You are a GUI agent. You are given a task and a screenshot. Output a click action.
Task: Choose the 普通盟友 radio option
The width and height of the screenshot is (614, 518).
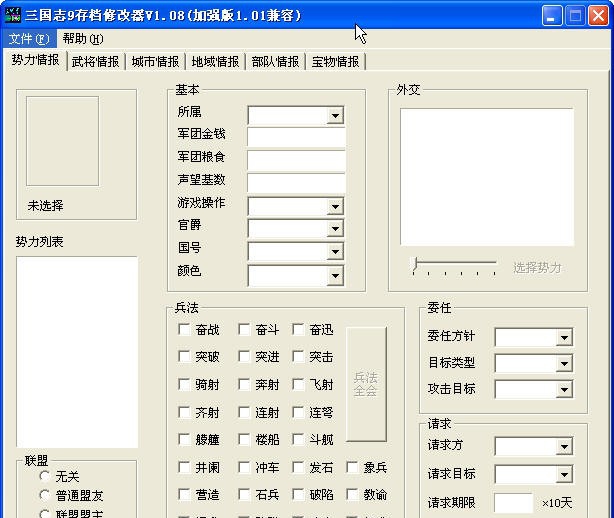(45, 495)
